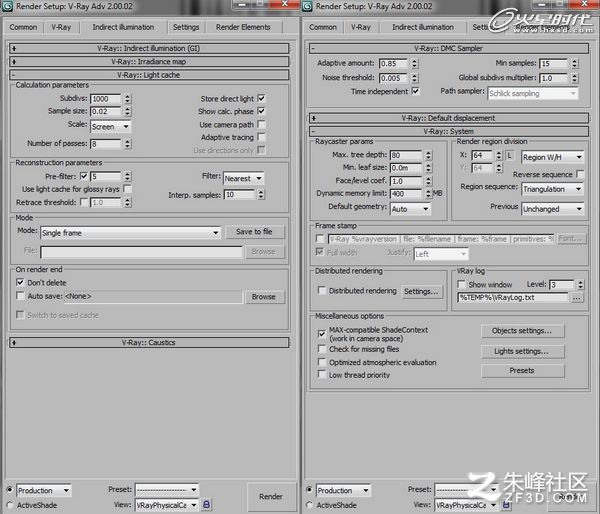Click the Subdivs spinner arrows
Screen dimensions: 600x514
click(x=127, y=98)
